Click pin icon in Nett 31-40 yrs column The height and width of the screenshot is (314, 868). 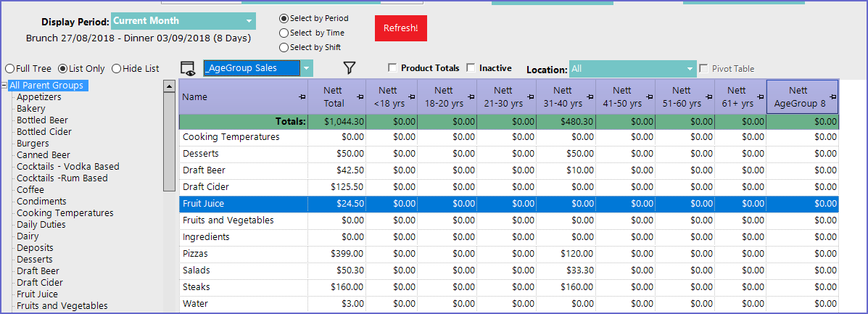click(x=590, y=97)
